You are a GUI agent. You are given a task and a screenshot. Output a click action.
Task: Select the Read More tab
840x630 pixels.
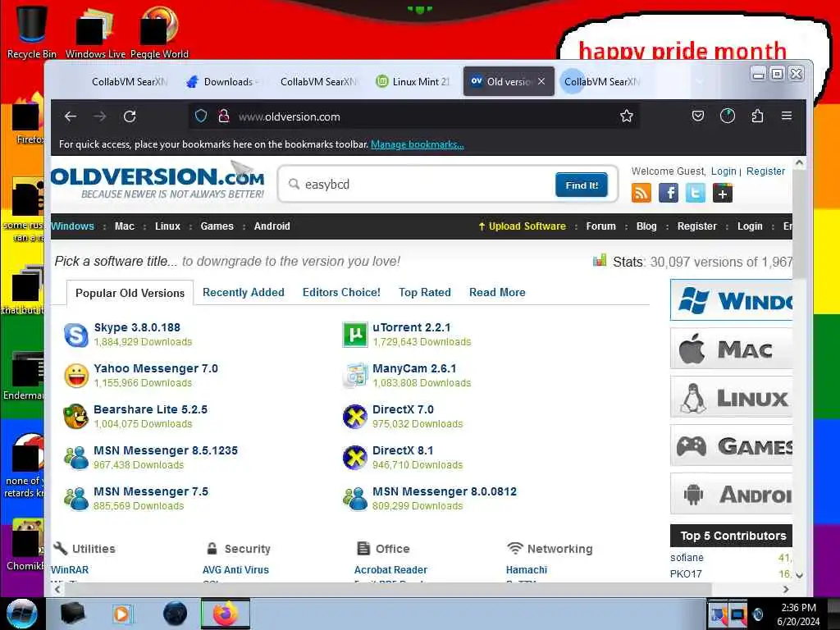pyautogui.click(x=497, y=293)
